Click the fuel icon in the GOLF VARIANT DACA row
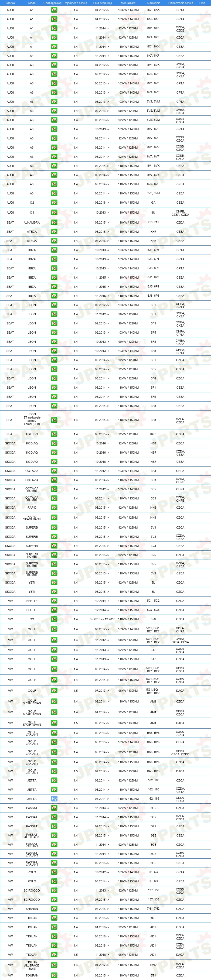 [54, 771]
